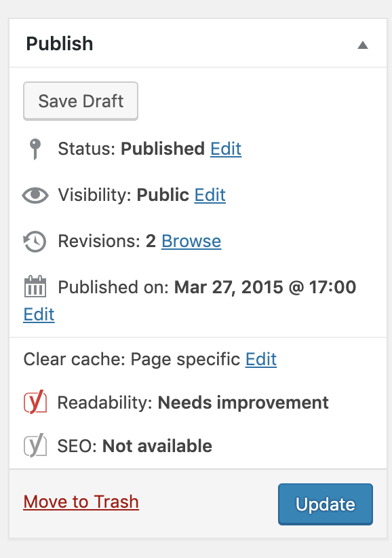Click the Publish panel heading
The height and width of the screenshot is (558, 392).
60,43
